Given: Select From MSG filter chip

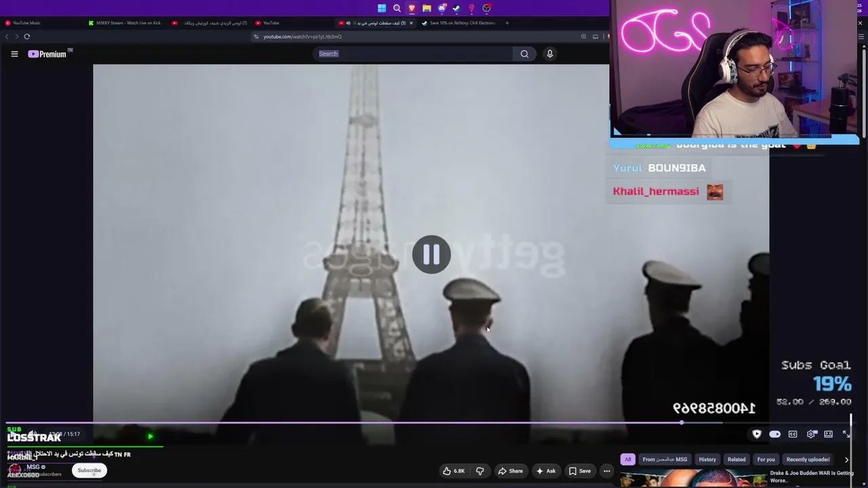Looking at the screenshot, I should (x=665, y=460).
